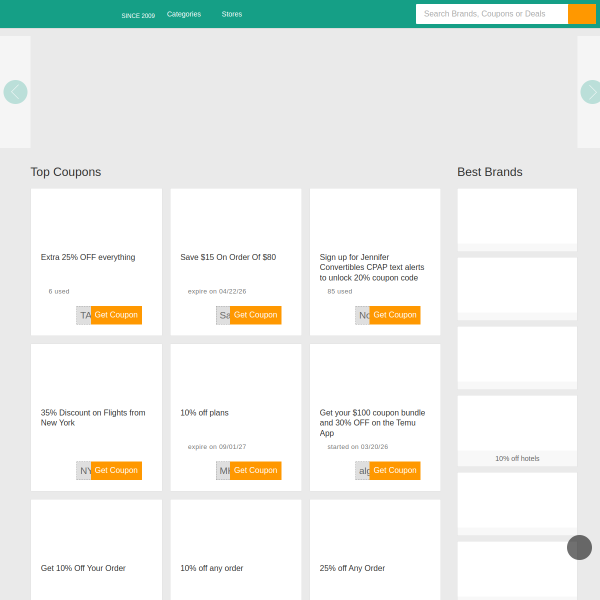
Task: Open the Get 10% Off Your Order deal
Action: tap(83, 568)
